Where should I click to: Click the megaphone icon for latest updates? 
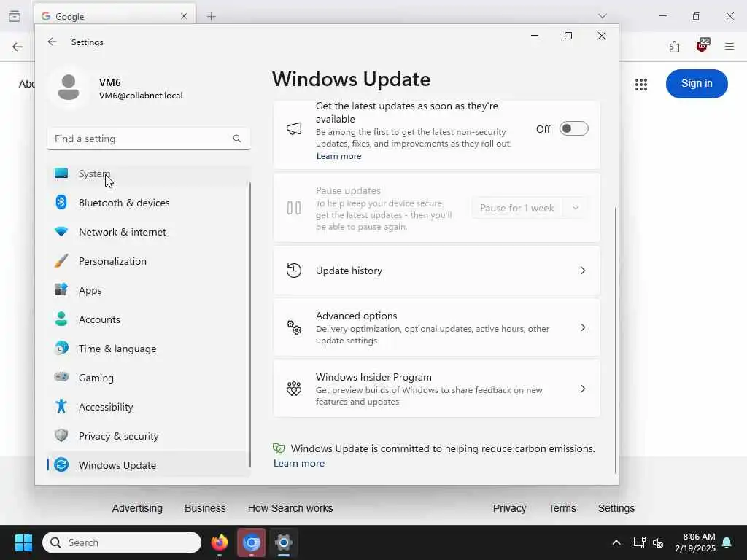point(294,128)
